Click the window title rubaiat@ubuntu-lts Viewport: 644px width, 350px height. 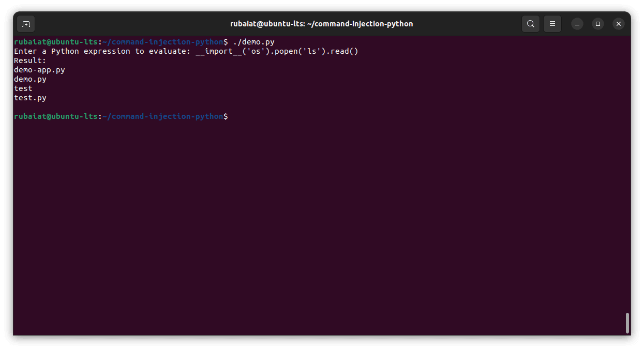(322, 23)
